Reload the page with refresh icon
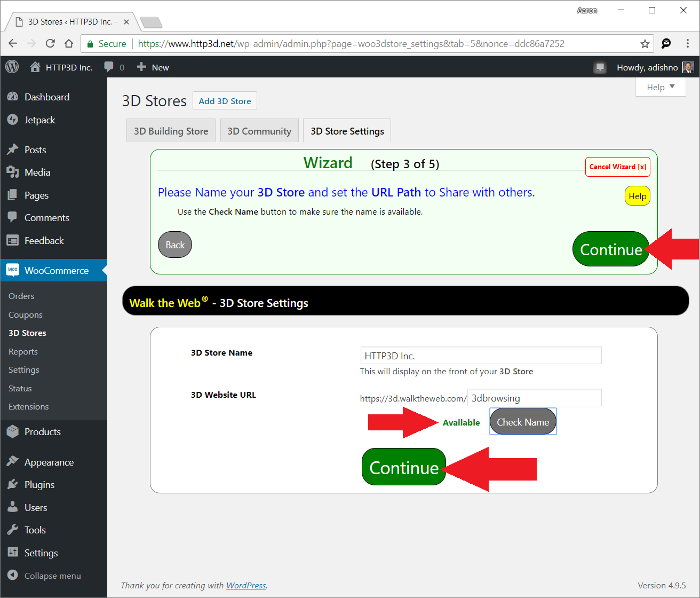The image size is (700, 598). [50, 44]
